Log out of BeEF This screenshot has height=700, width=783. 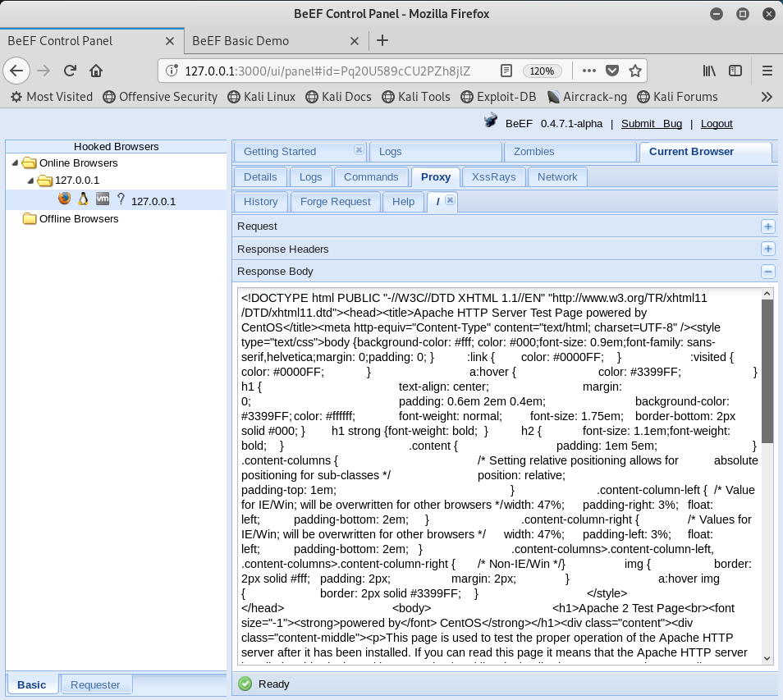coord(717,124)
